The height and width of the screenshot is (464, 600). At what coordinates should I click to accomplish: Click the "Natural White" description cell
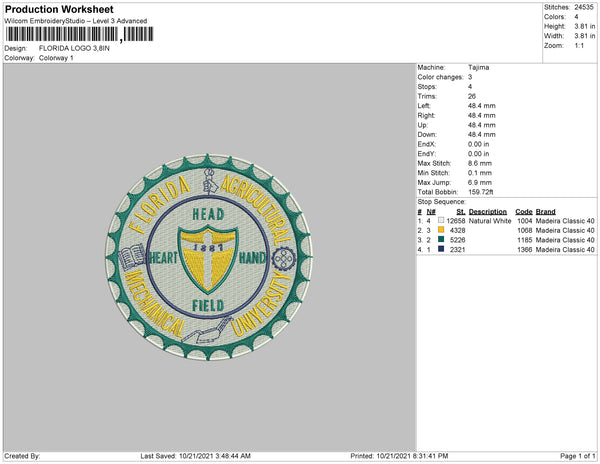[x=490, y=221]
